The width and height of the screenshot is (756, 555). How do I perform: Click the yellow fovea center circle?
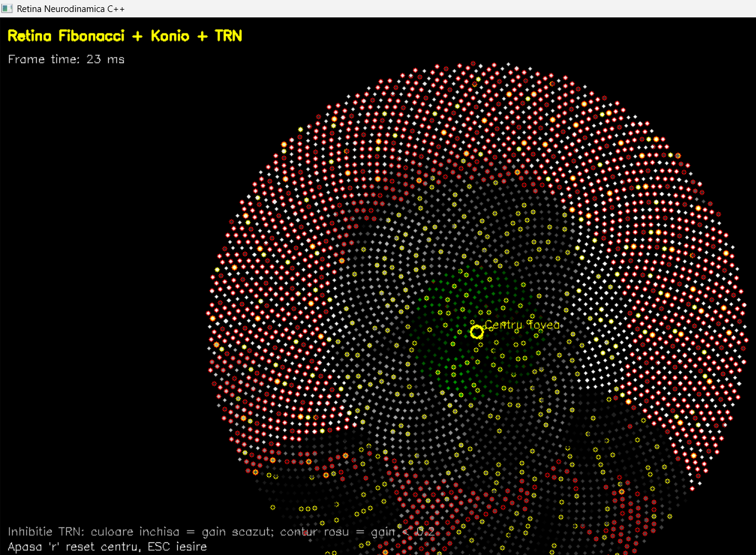[x=477, y=332]
